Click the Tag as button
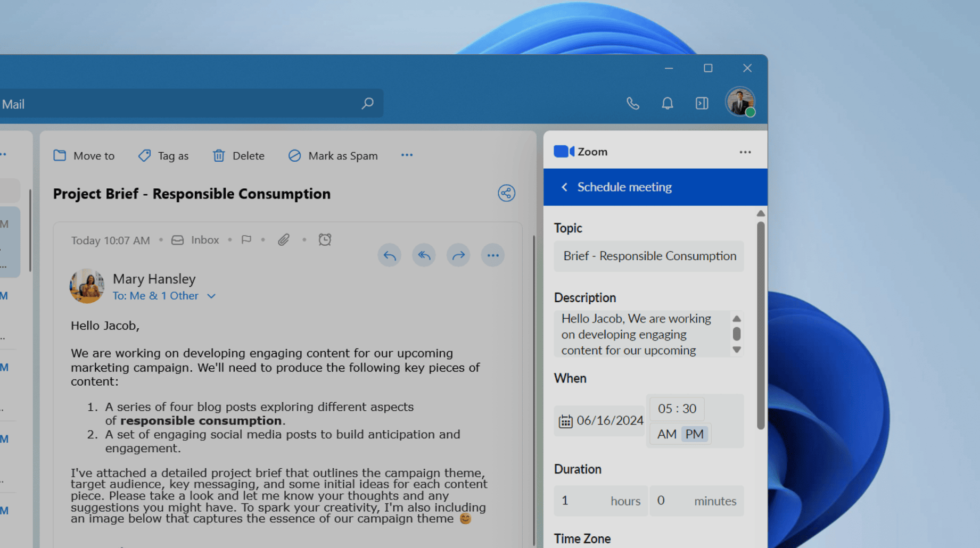Screen dimensions: 980x548 (163, 155)
